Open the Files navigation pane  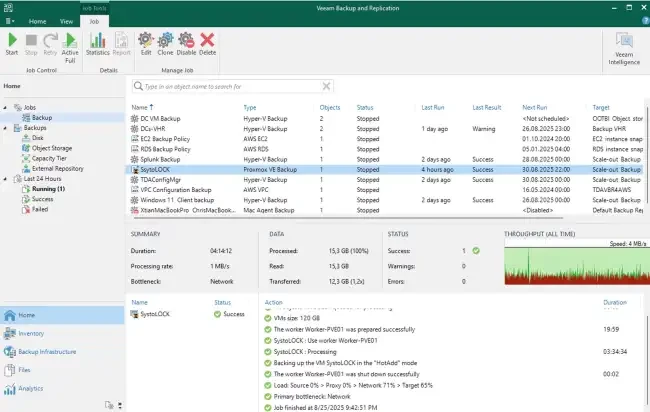[x=62, y=370]
